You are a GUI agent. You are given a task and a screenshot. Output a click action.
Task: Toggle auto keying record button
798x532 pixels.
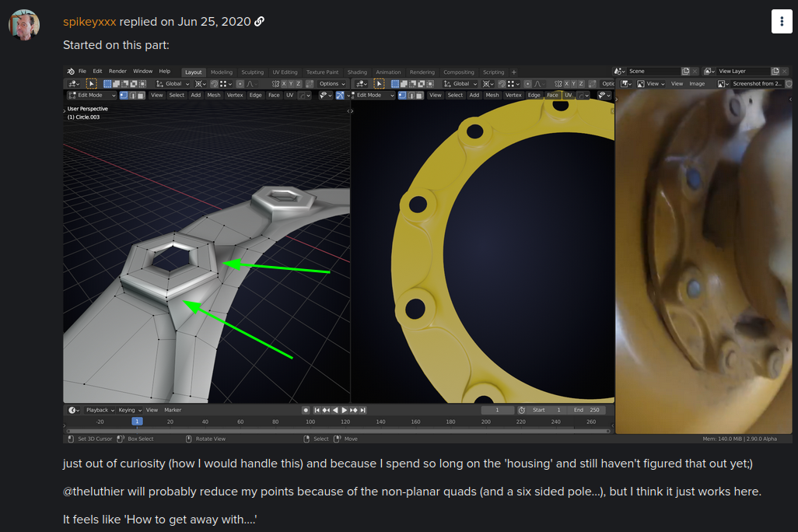point(306,410)
